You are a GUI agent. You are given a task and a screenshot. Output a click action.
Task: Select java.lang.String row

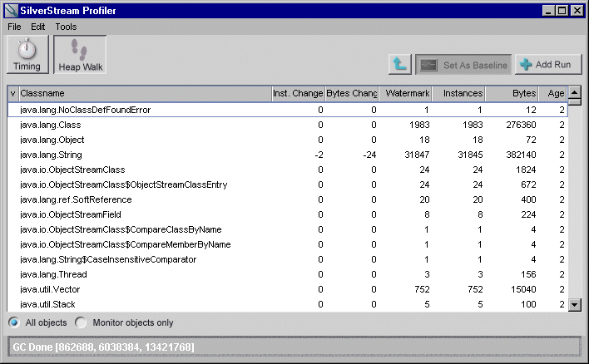(x=288, y=155)
